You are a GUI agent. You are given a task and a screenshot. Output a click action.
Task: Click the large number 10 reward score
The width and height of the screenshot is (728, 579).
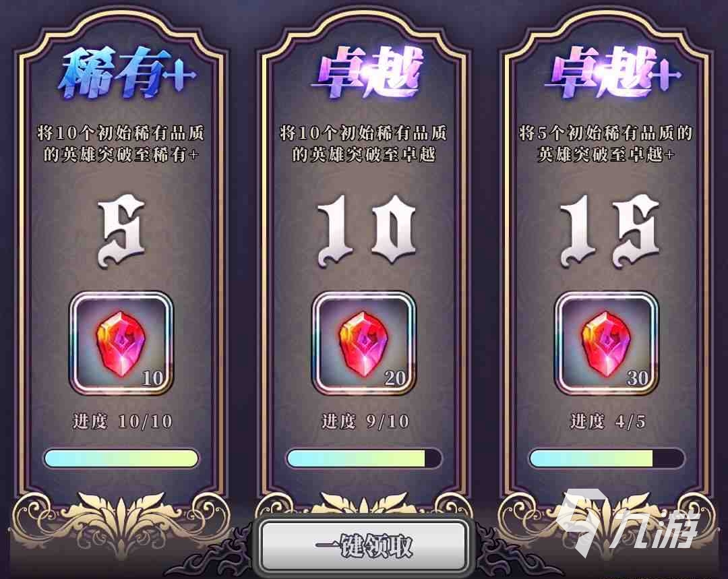pyautogui.click(x=366, y=231)
